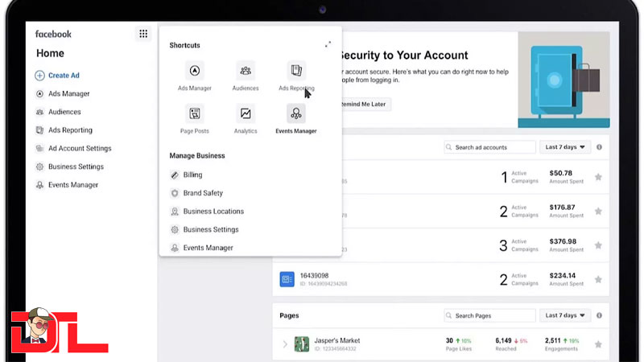The height and width of the screenshot is (362, 644).
Task: Click Business Settings gear in popup
Action: click(x=175, y=229)
